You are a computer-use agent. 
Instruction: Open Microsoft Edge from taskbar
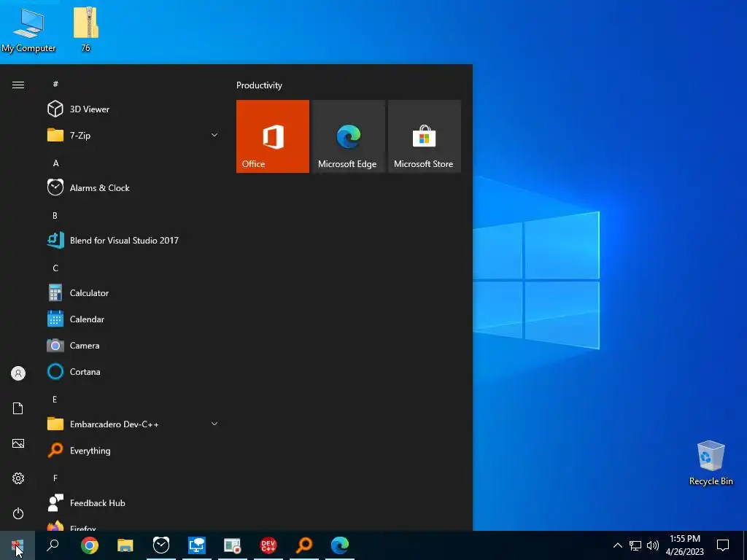tap(340, 545)
